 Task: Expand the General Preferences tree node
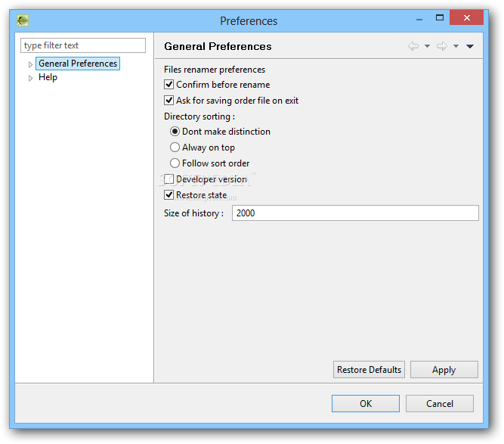click(30, 64)
